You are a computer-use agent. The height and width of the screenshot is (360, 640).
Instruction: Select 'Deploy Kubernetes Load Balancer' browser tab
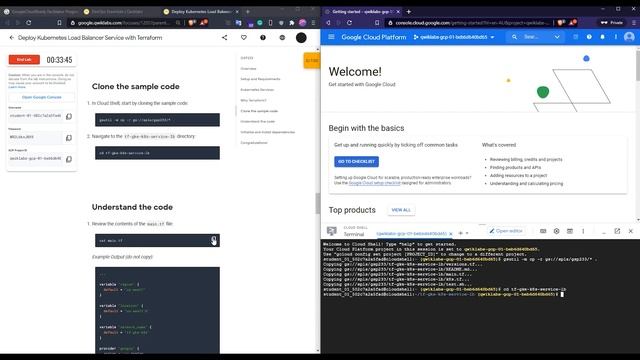pos(200,11)
